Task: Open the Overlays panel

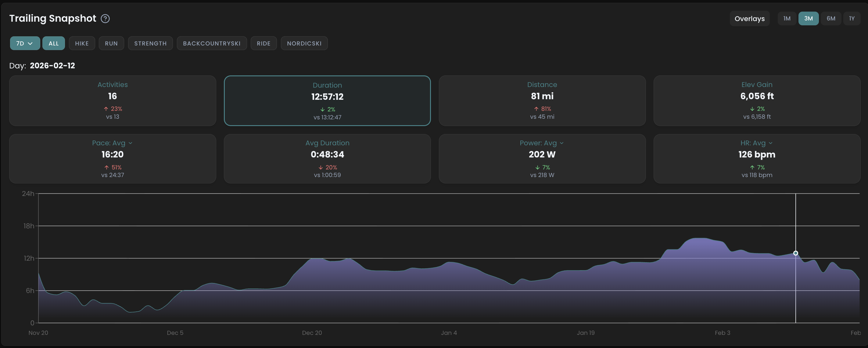Action: point(749,19)
